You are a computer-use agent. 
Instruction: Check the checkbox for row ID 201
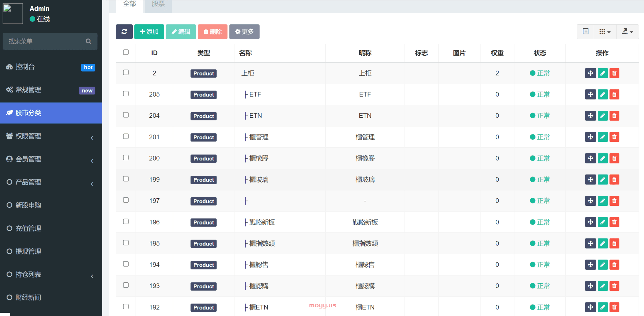point(126,136)
